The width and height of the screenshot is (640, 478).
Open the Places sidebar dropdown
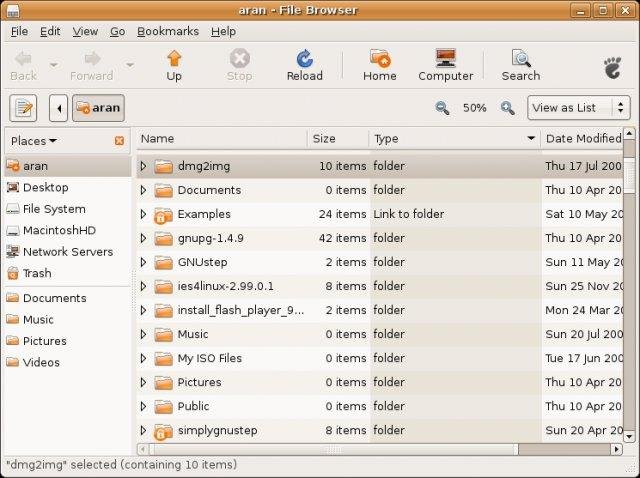point(34,141)
